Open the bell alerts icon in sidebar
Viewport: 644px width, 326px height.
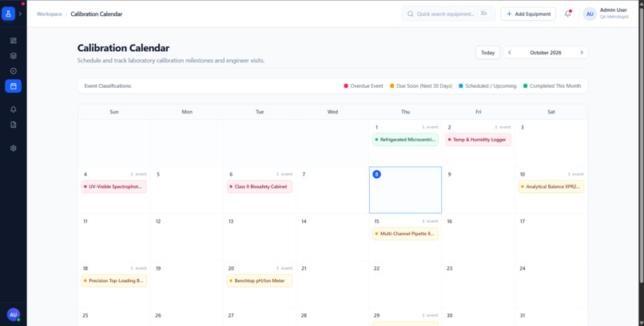click(13, 109)
